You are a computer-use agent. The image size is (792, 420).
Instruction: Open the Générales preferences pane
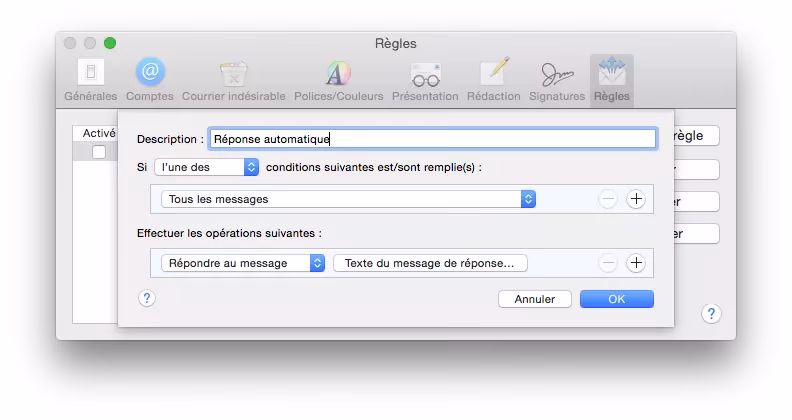tap(90, 81)
